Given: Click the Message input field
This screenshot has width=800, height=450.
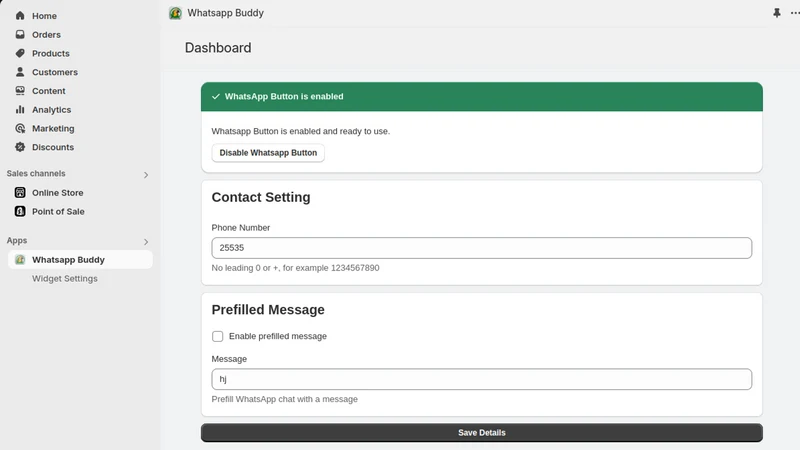Looking at the screenshot, I should [x=482, y=379].
